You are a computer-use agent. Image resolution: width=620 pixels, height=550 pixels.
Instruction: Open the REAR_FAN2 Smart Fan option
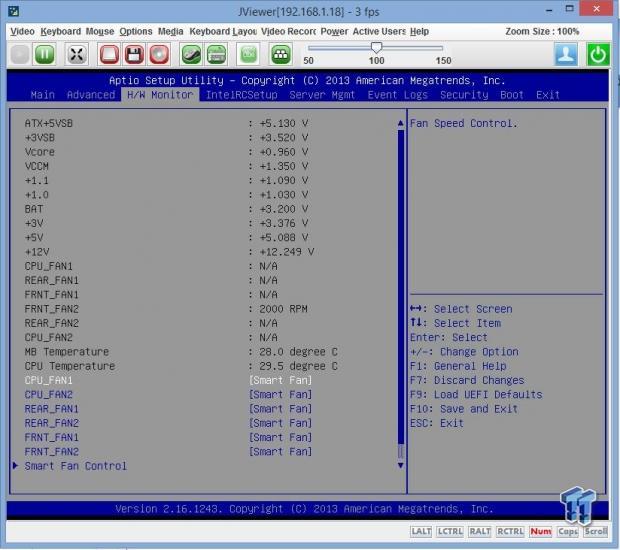click(280, 423)
